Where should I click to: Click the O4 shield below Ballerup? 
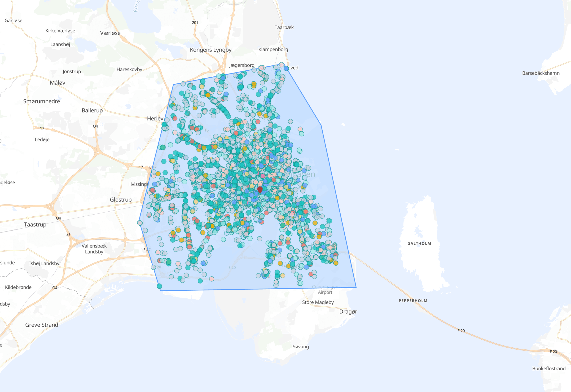click(x=95, y=126)
